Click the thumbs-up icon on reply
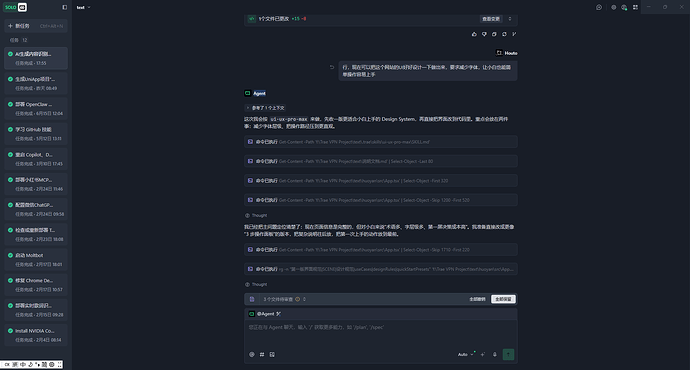690x370 pixels. tap(474, 34)
